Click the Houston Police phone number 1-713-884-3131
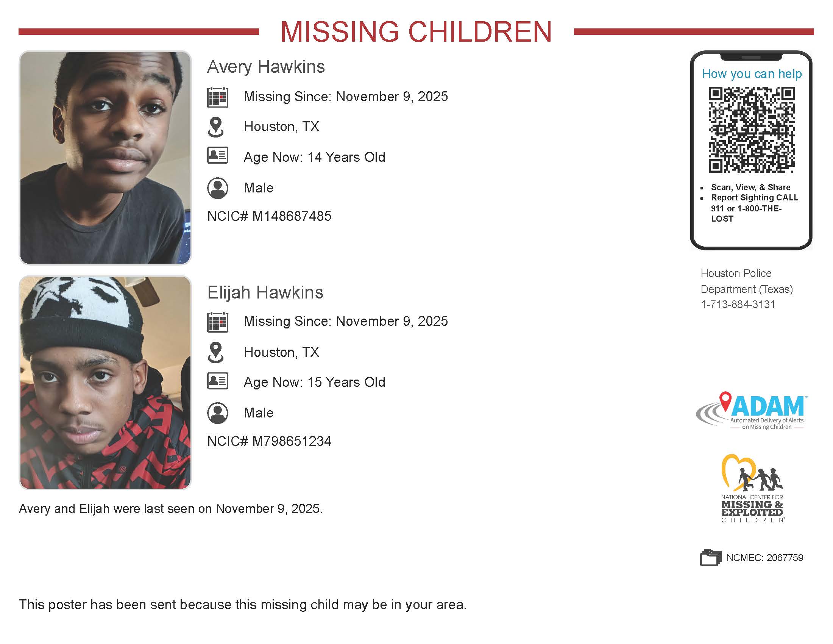The height and width of the screenshot is (644, 833). coord(738,305)
